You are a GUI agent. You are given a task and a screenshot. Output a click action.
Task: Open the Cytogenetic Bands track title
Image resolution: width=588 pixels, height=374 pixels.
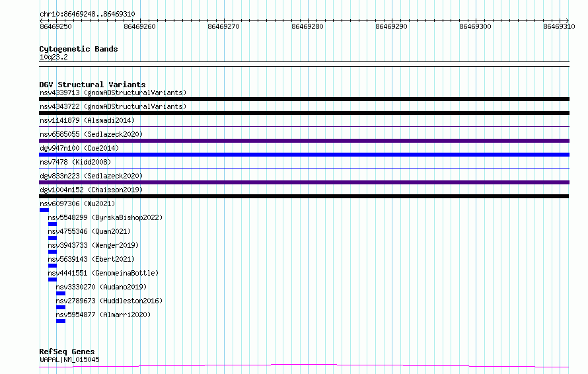click(79, 49)
